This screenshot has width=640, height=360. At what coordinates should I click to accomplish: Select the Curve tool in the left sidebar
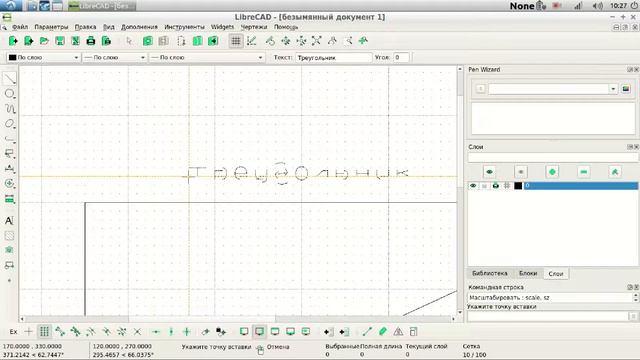(9, 109)
